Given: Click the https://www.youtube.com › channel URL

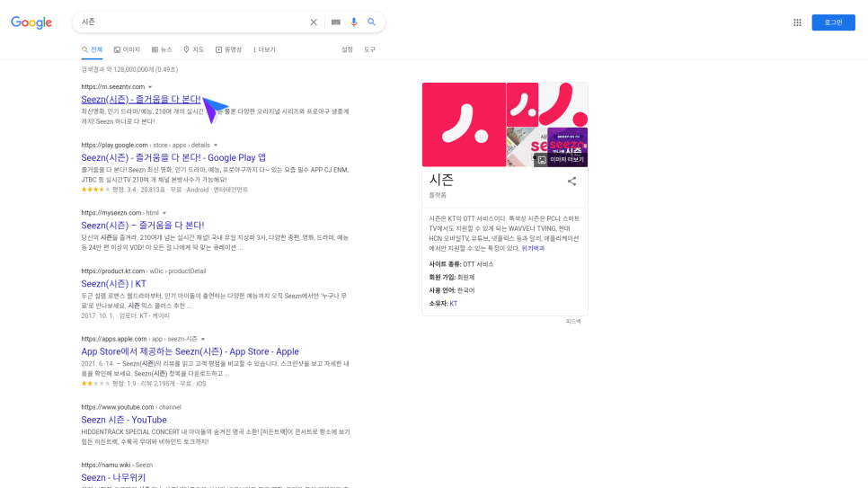Looking at the screenshot, I should (131, 407).
